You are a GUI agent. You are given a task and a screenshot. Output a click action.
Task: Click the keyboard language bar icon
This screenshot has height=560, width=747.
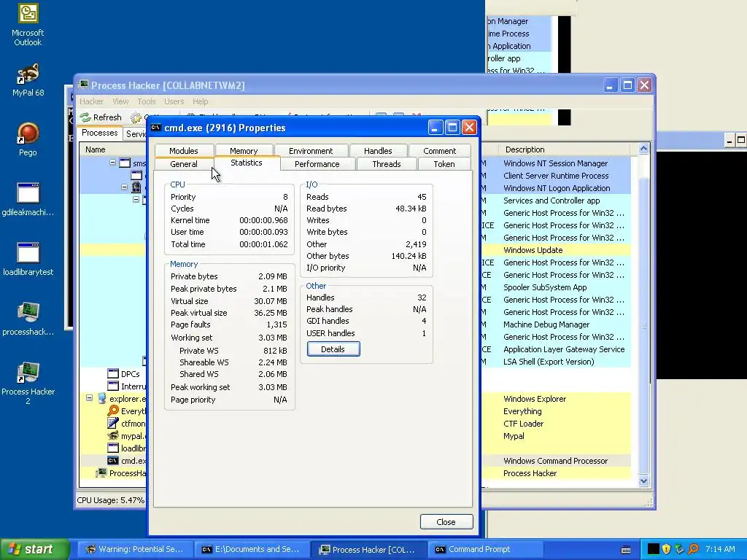[626, 550]
